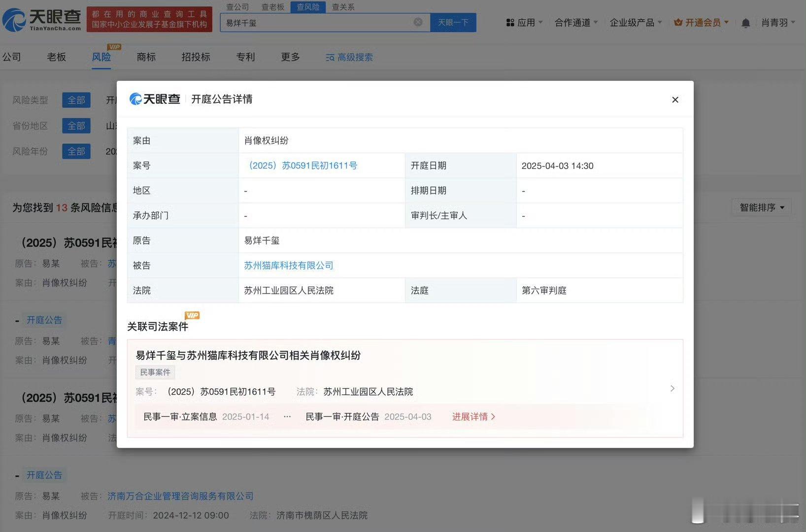Open 高级搜索 link

[x=349, y=58]
